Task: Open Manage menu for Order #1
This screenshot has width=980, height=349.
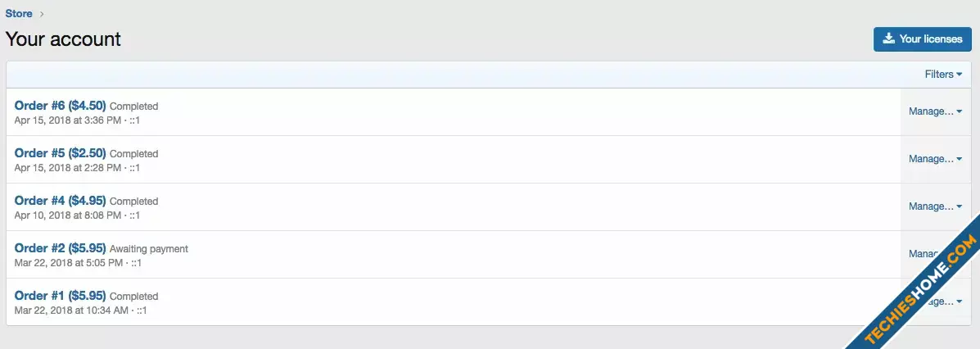Action: tap(935, 301)
